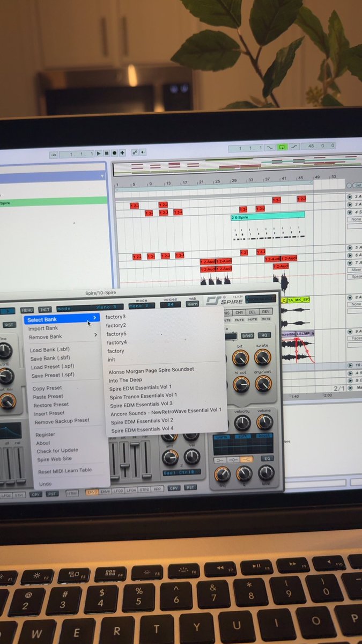Choose Restore Preset
Screen dimensions: 362x644
click(x=51, y=405)
